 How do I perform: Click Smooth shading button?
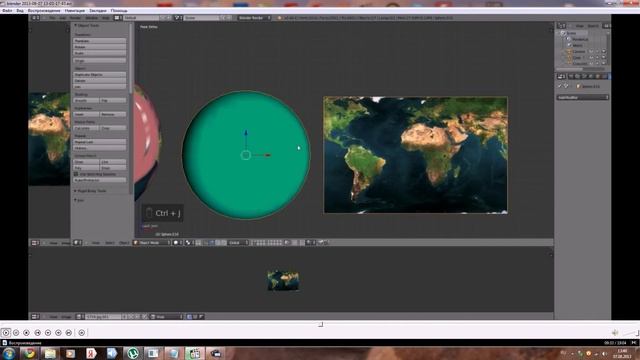86,100
